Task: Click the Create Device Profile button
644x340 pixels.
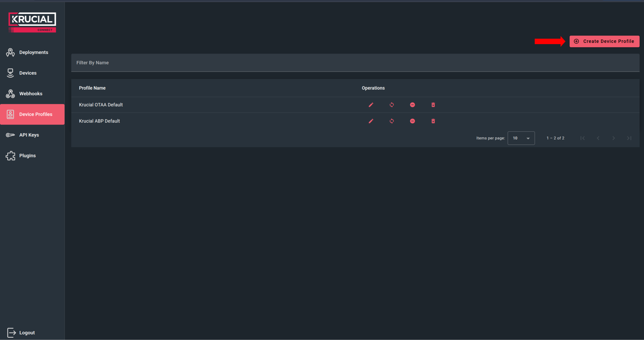Action: point(604,41)
